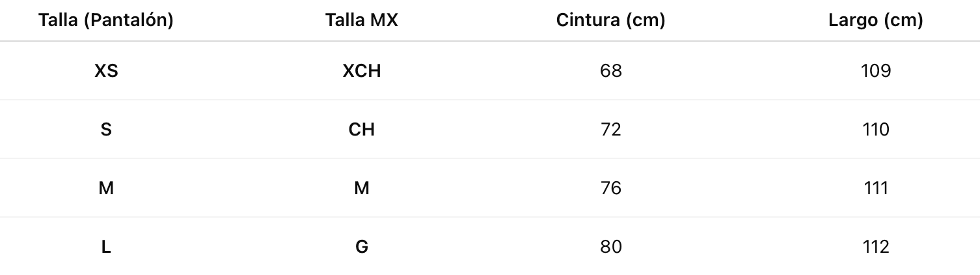
Task: Select length value 111
Action: tap(875, 188)
